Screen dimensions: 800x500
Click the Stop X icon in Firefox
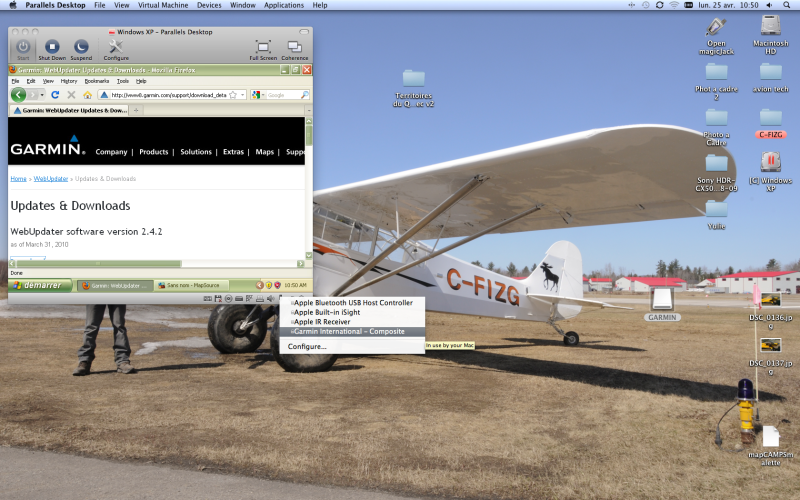(71, 95)
